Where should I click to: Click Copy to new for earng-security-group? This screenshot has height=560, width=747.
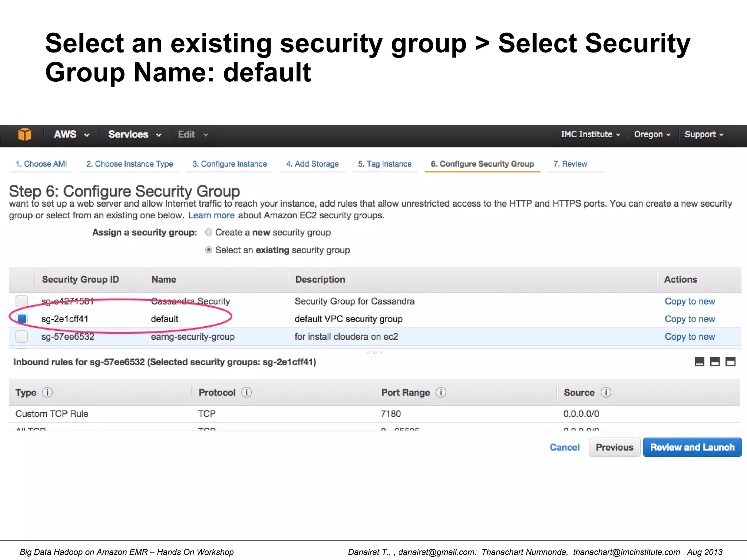690,337
